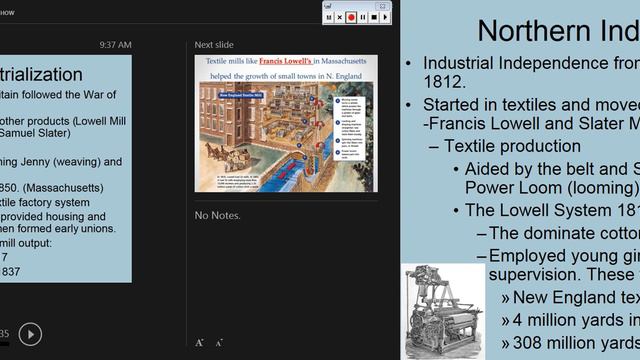The image size is (640, 360).
Task: Click the 'No Notes.' text area
Action: pos(217,216)
